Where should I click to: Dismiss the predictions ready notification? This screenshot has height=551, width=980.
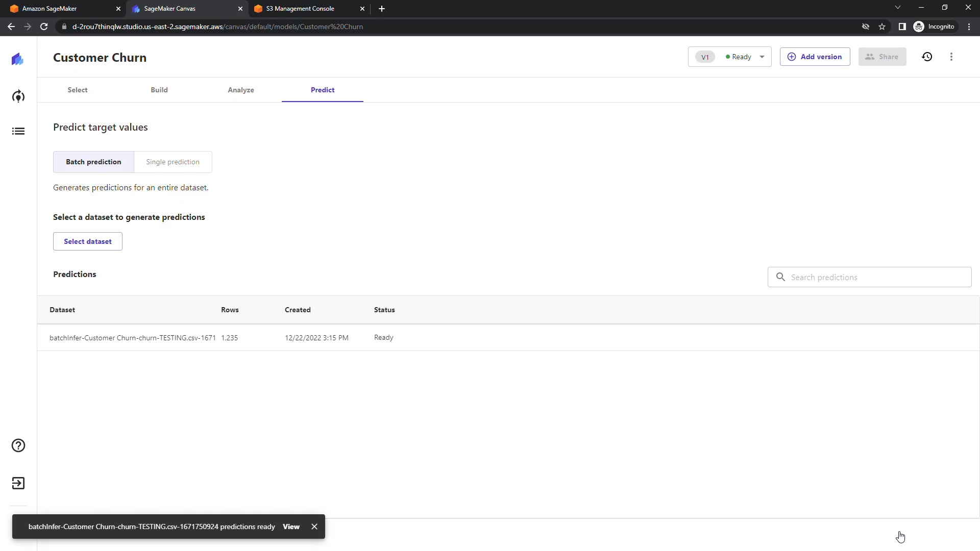pyautogui.click(x=314, y=527)
